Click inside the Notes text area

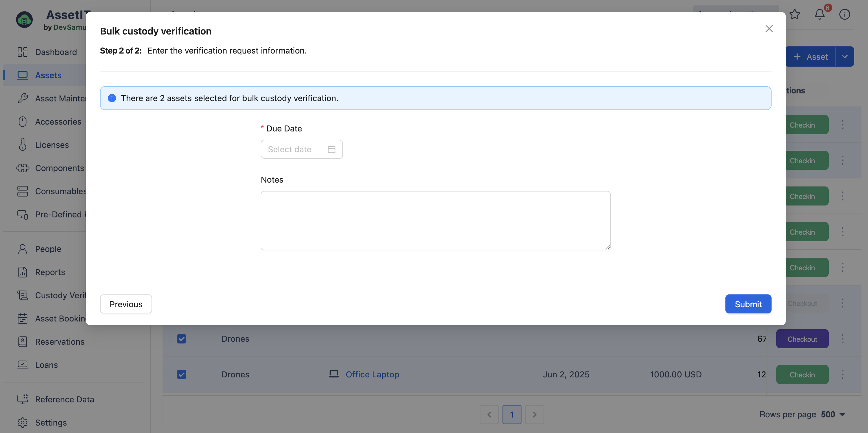coord(435,221)
